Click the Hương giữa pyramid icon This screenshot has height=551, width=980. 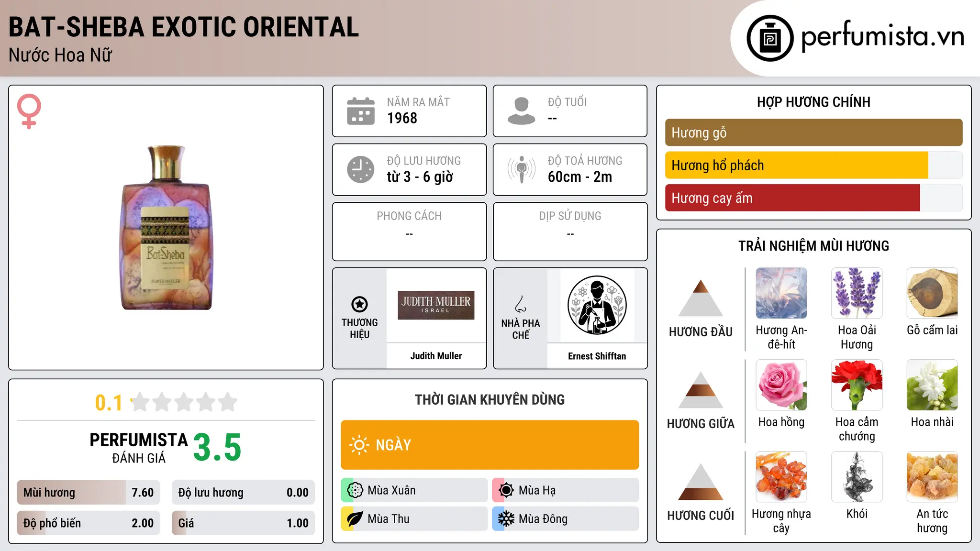701,389
